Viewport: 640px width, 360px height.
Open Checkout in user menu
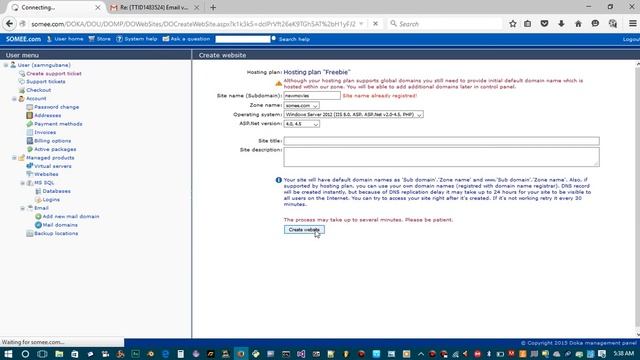coord(38,90)
